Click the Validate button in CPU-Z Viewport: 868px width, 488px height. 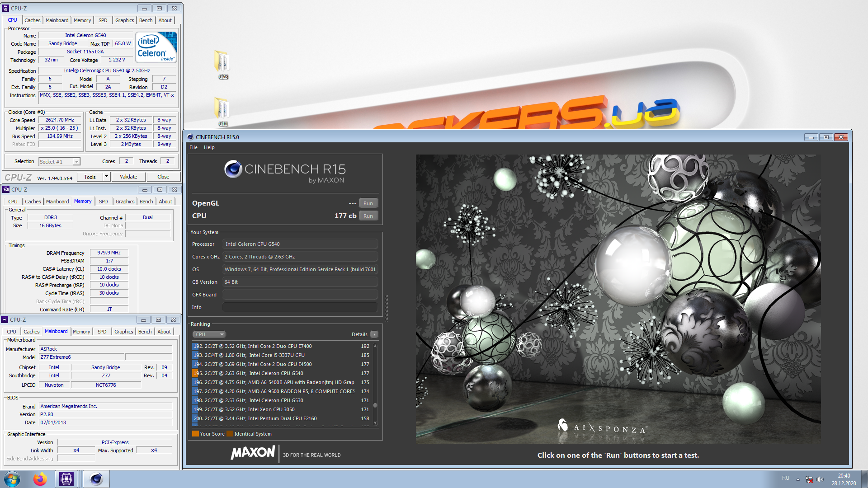pos(128,177)
